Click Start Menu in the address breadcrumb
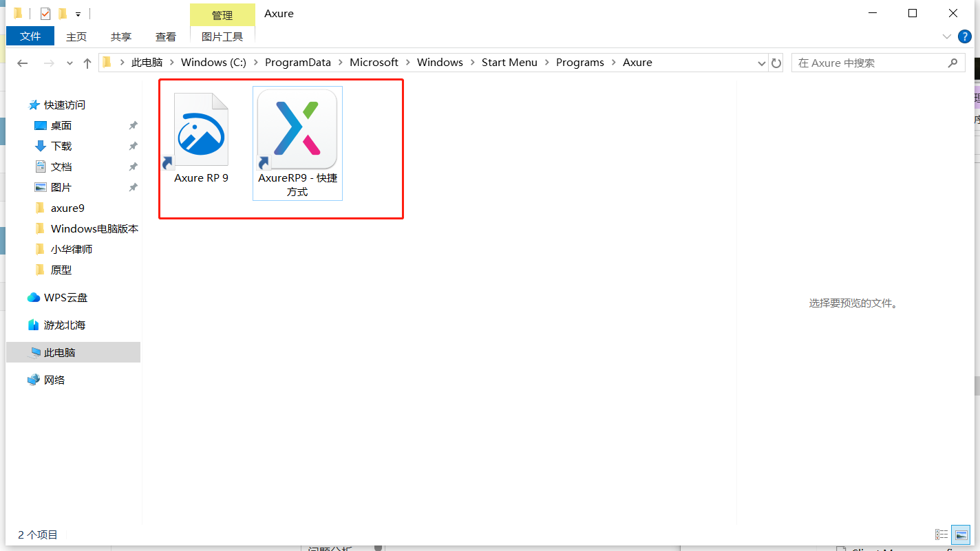Screen dimensions: 980x551 click(509, 62)
